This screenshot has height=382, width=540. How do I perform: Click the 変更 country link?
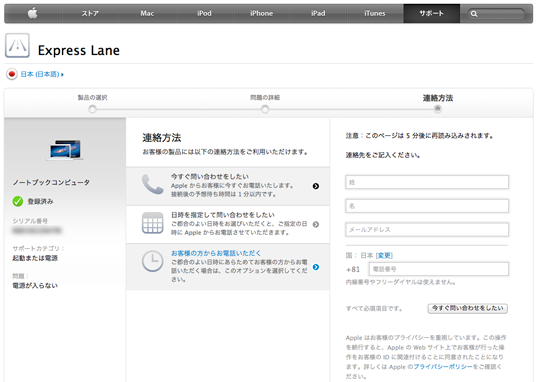click(384, 255)
